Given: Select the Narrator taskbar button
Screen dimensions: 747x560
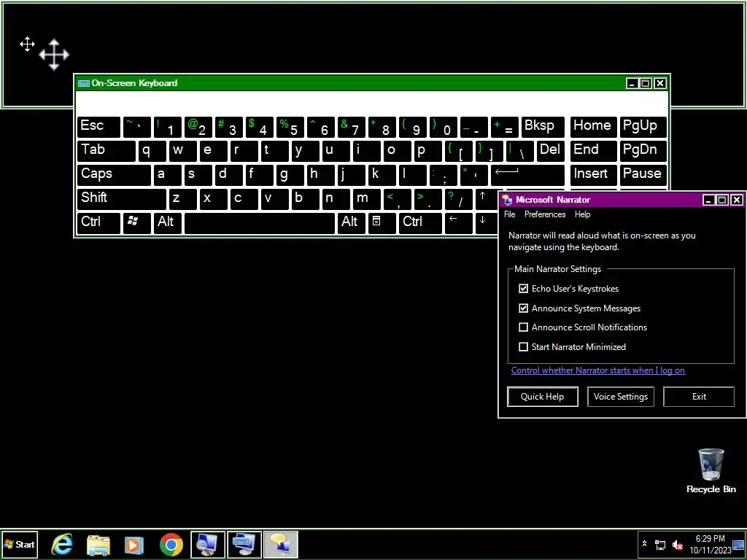Looking at the screenshot, I should pyautogui.click(x=281, y=544).
